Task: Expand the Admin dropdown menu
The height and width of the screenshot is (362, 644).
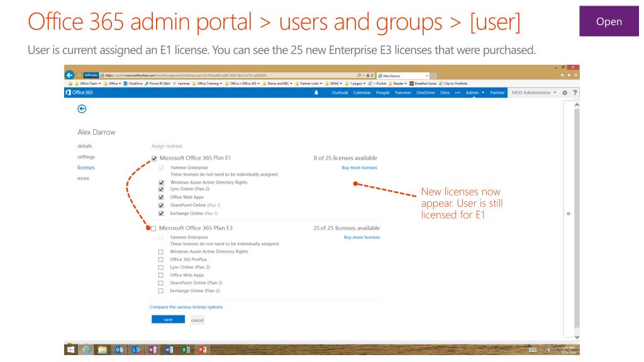Action: pyautogui.click(x=475, y=93)
